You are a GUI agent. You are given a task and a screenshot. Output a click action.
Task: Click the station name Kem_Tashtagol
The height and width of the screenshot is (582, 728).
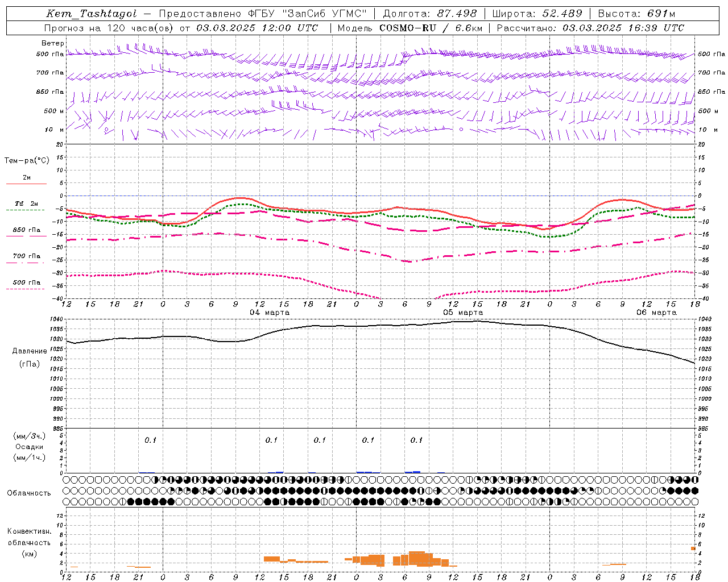91,14
